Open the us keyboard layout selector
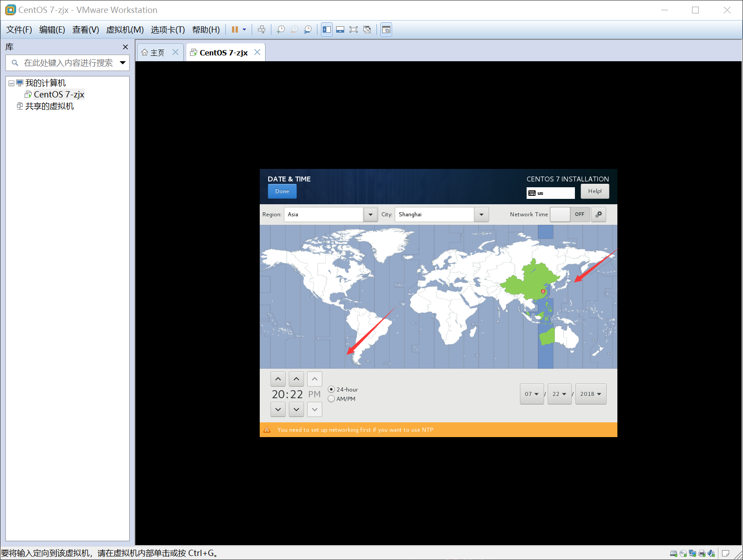This screenshot has height=560, width=743. (x=550, y=193)
